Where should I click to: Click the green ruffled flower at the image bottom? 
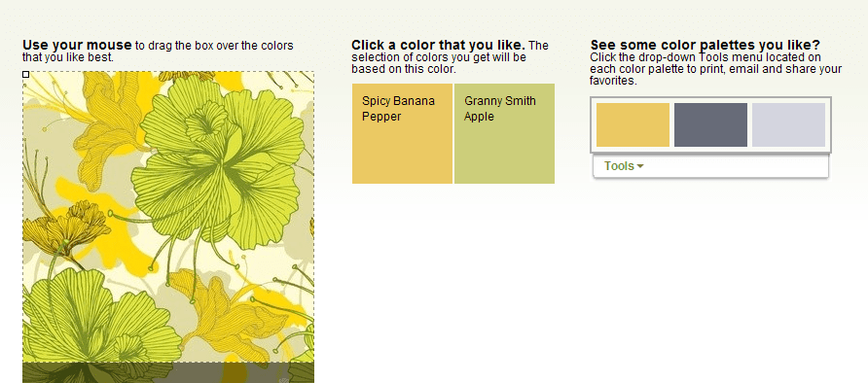[x=99, y=318]
